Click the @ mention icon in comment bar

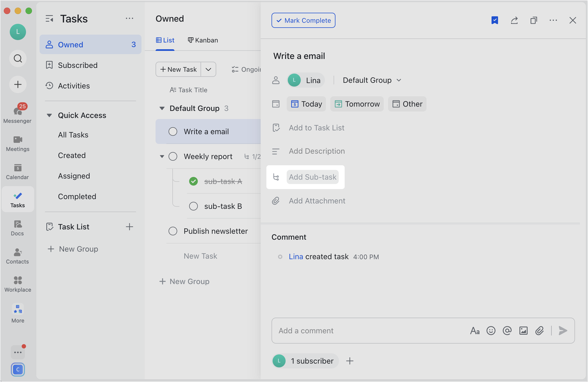[507, 331]
